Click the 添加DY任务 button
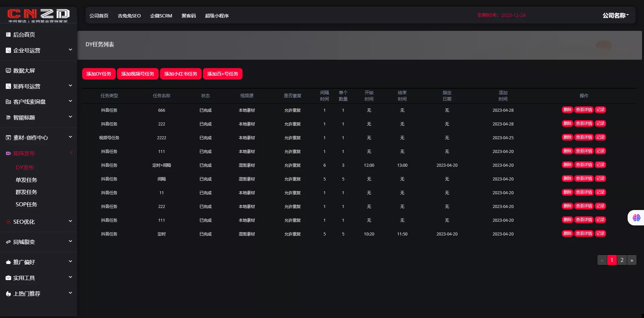644x318 pixels. point(99,74)
